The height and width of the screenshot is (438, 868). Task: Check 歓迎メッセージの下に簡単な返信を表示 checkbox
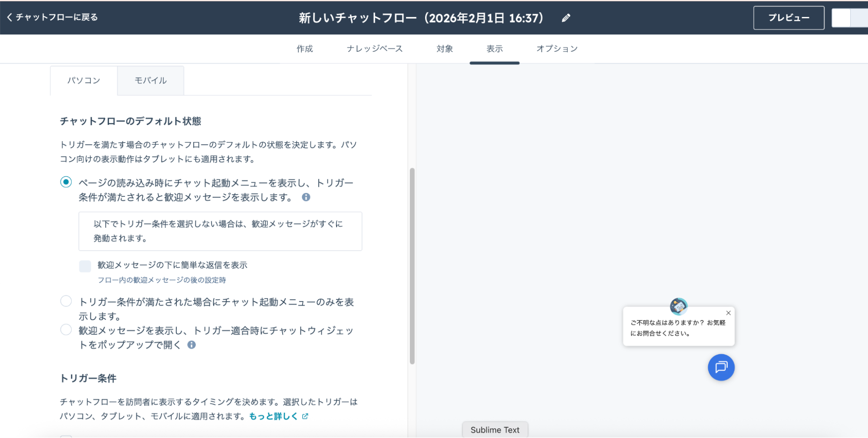(85, 266)
